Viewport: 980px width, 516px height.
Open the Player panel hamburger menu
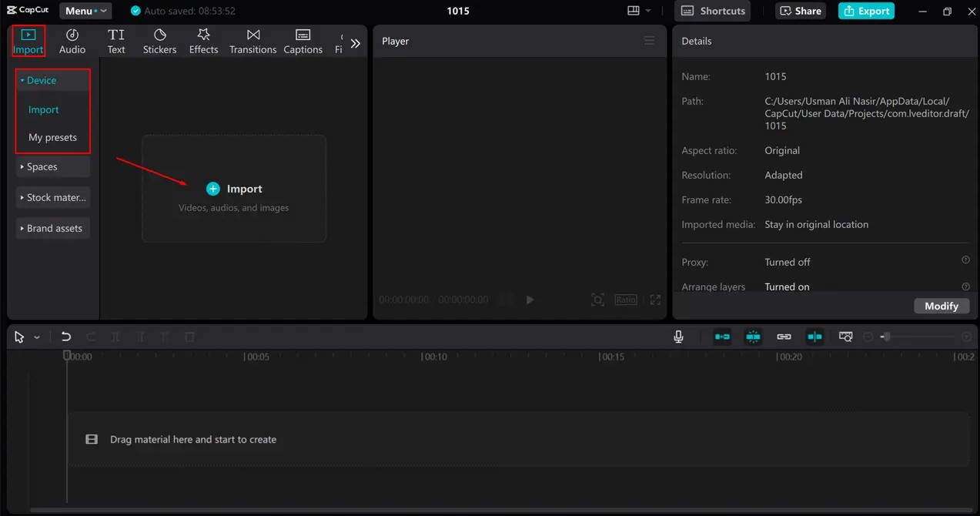(x=650, y=41)
